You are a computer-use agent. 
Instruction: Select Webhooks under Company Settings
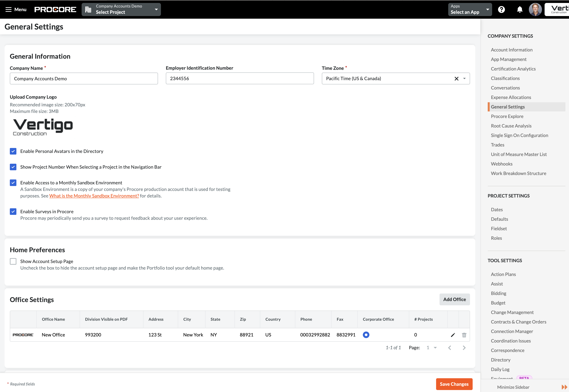(501, 164)
